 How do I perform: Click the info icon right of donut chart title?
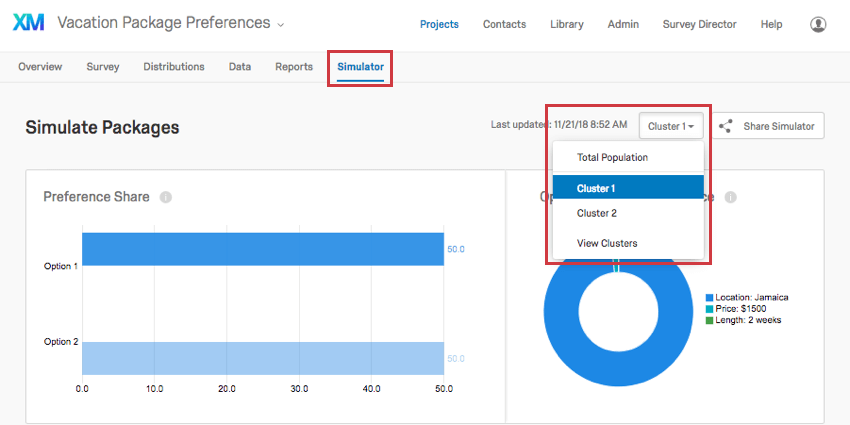(x=731, y=197)
